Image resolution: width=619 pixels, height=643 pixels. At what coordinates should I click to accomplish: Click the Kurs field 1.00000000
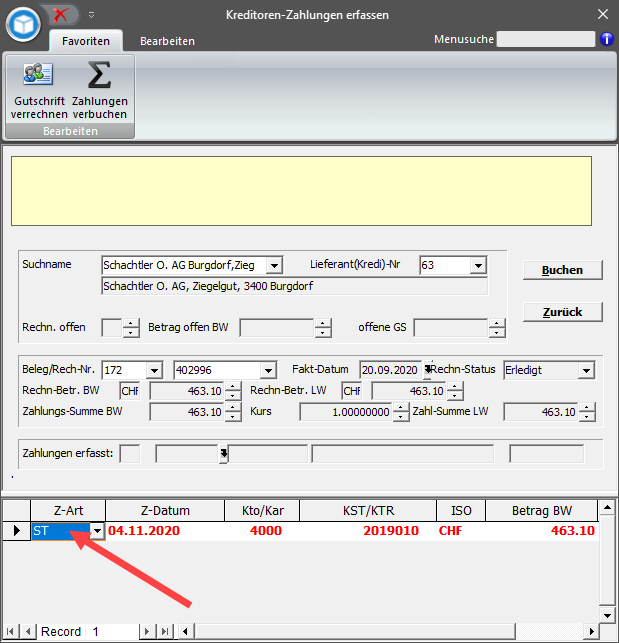click(346, 412)
